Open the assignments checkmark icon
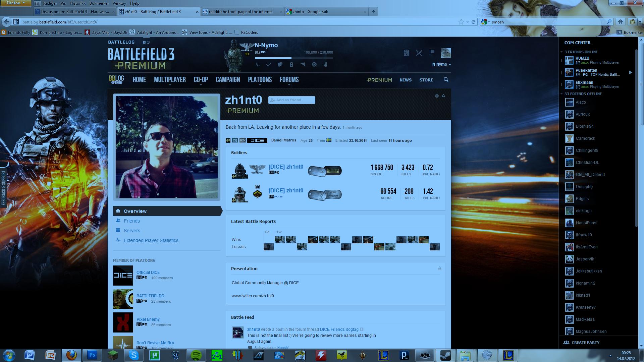 point(269,64)
